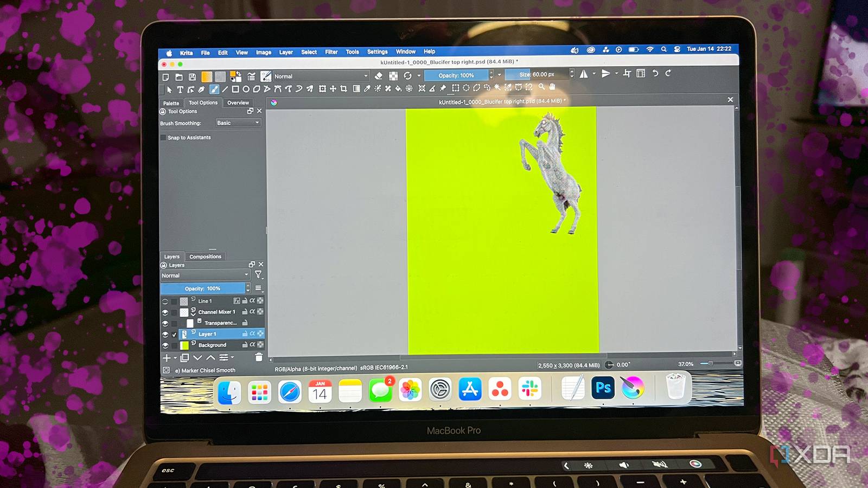868x488 pixels.
Task: Choose the Rectangular Selection tool
Action: [455, 88]
